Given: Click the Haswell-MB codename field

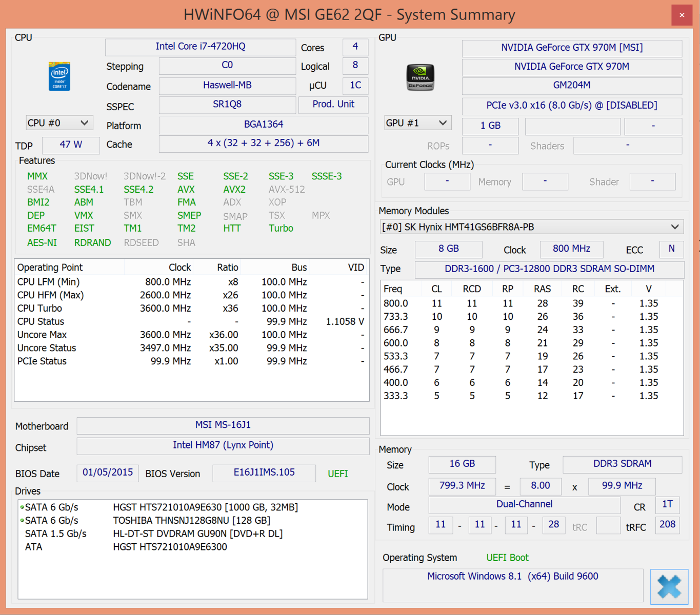Looking at the screenshot, I should point(227,86).
